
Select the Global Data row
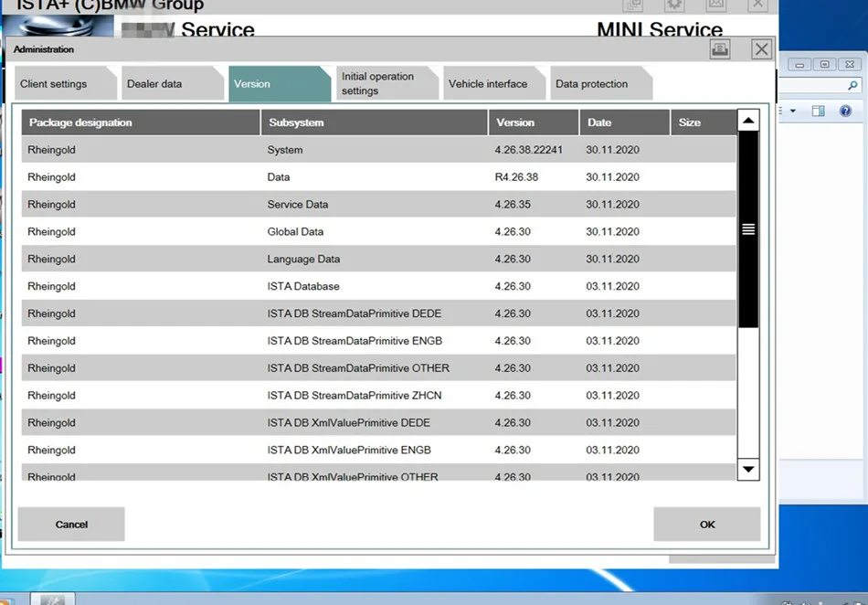378,231
